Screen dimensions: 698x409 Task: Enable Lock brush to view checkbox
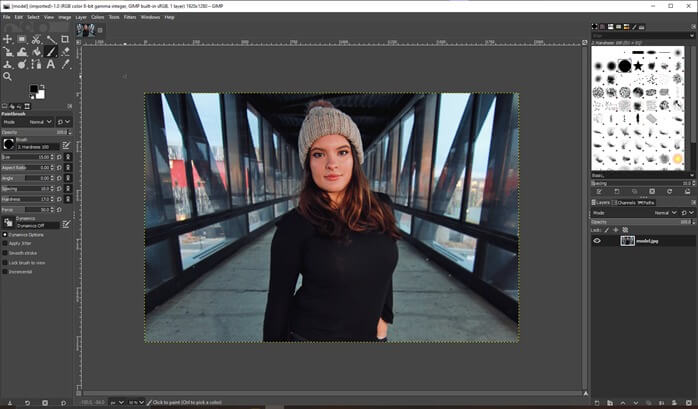pyautogui.click(x=5, y=263)
